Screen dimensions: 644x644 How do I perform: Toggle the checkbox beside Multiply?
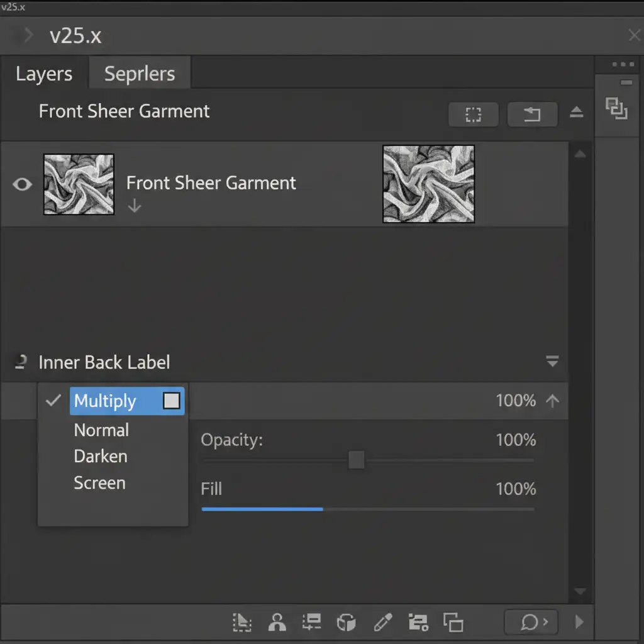(x=171, y=401)
